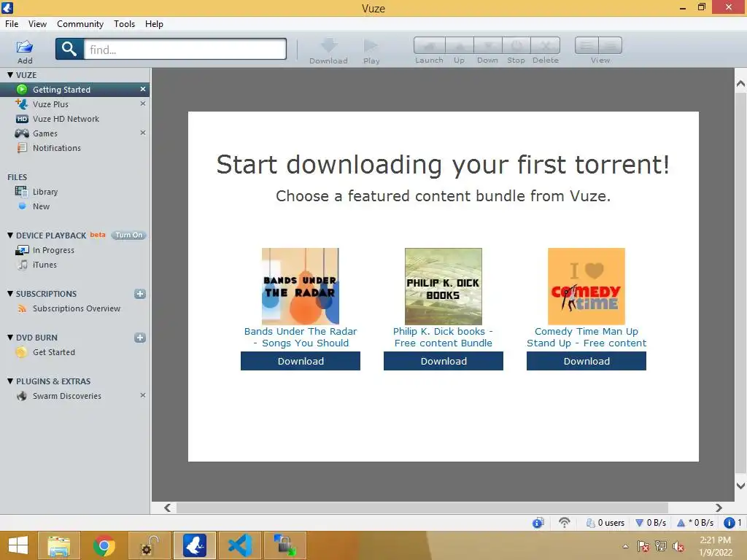Click Philip K. Dick Books thumbnail
Screen dimensions: 747x560
[444, 286]
